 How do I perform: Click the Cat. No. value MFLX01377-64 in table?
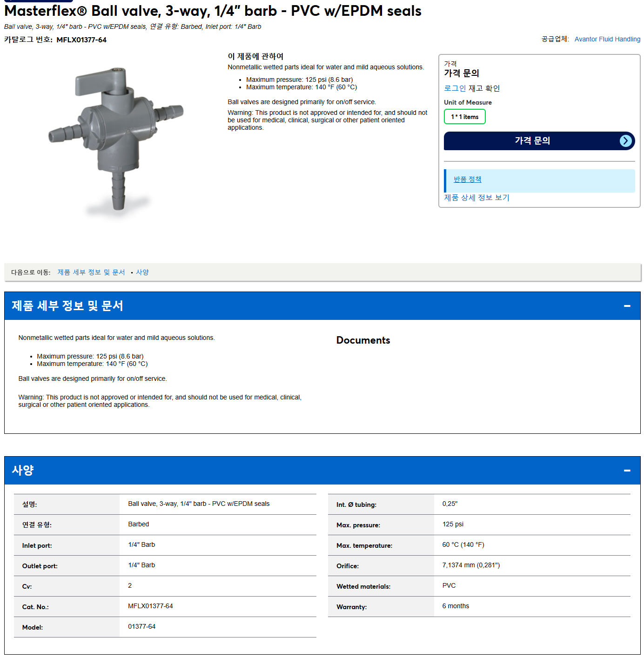[150, 606]
